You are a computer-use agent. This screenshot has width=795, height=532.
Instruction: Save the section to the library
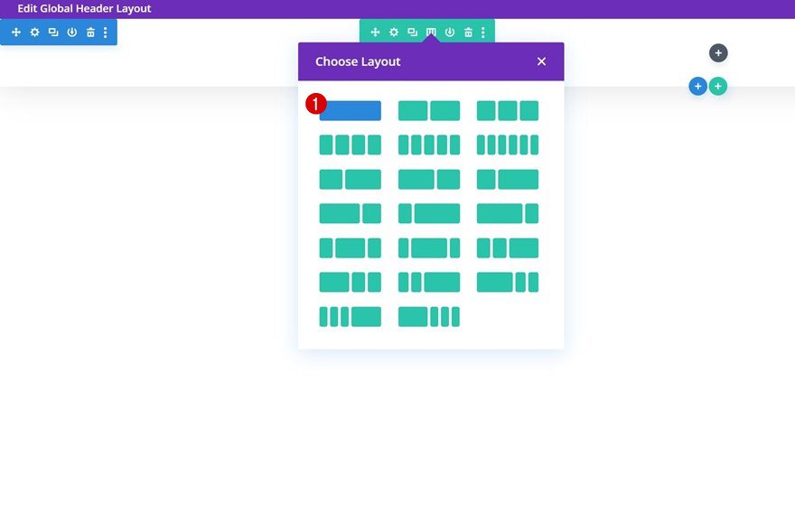coord(71,32)
